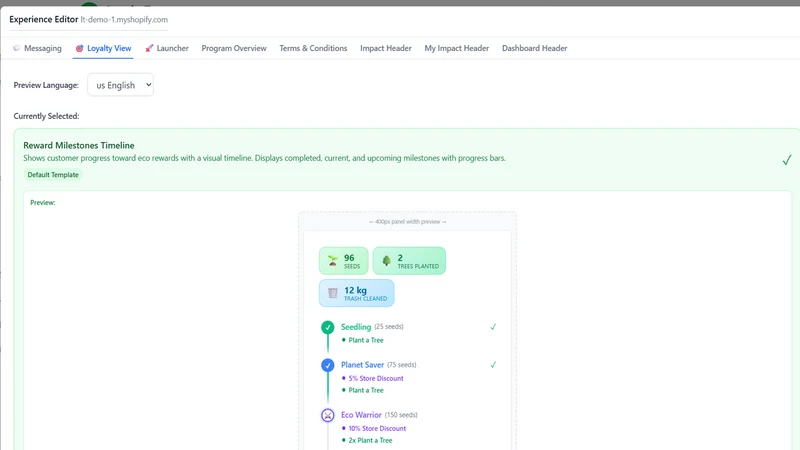
Task: Click the Eco Warrior milestone title
Action: [x=361, y=415]
